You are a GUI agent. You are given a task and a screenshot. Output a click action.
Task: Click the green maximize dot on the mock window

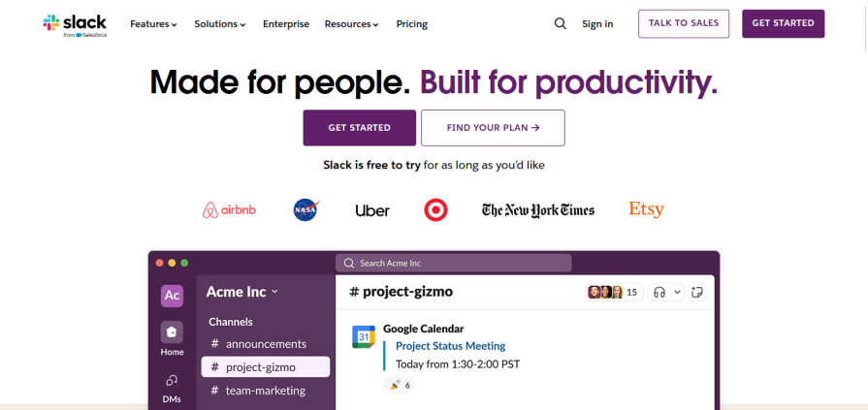coord(184,263)
